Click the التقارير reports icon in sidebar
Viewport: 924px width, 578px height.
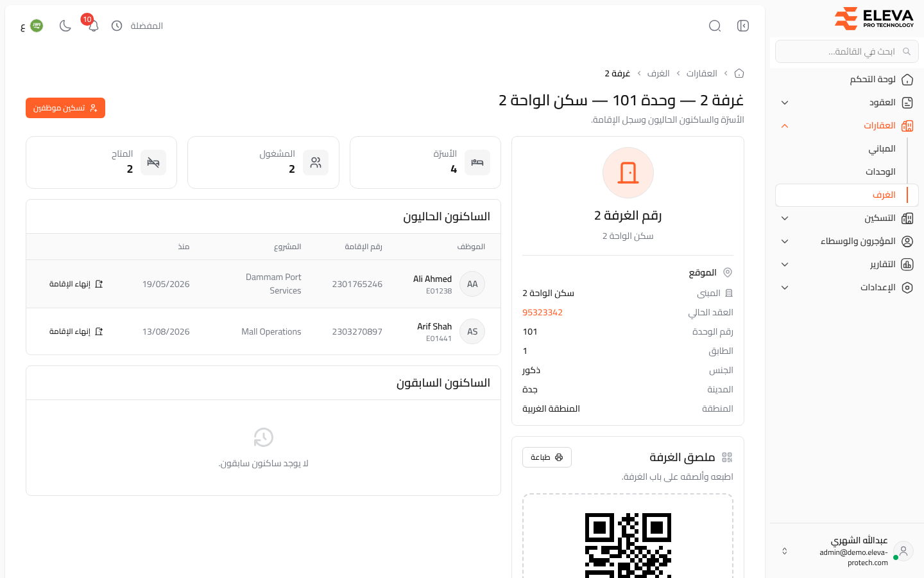907,265
